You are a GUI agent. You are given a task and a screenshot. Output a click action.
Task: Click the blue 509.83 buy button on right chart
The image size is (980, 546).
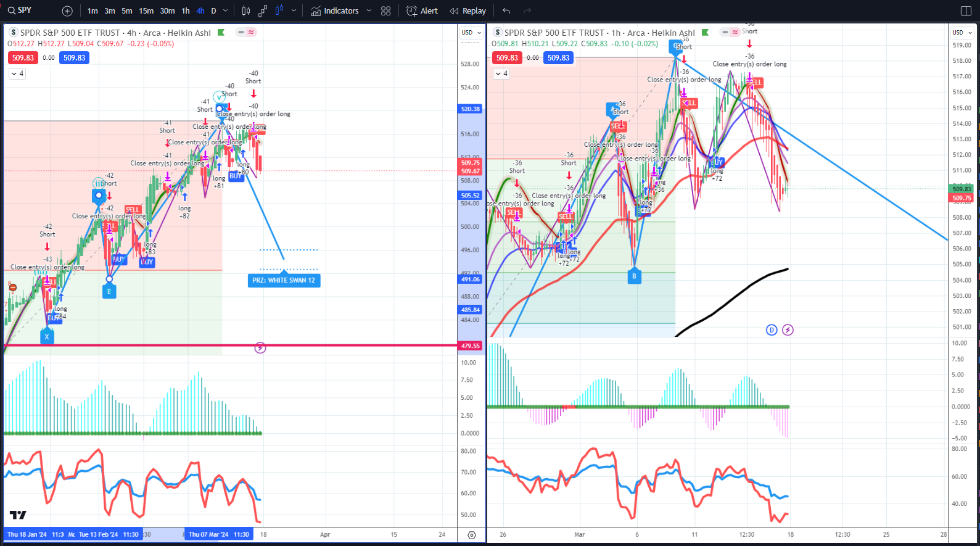[x=558, y=57]
